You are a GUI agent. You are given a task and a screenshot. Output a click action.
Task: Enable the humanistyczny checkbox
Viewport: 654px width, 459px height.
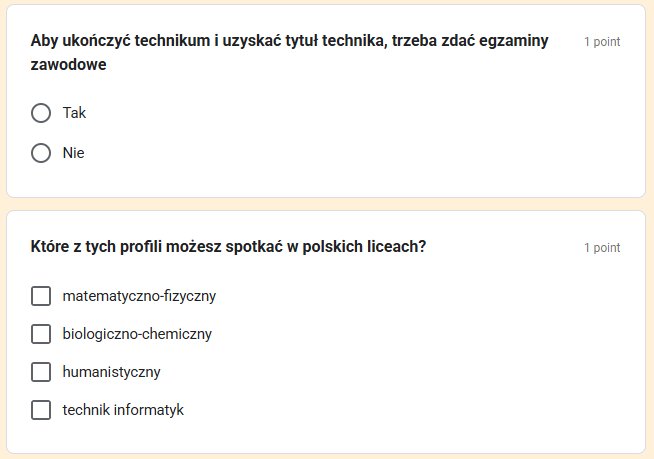[x=41, y=372]
